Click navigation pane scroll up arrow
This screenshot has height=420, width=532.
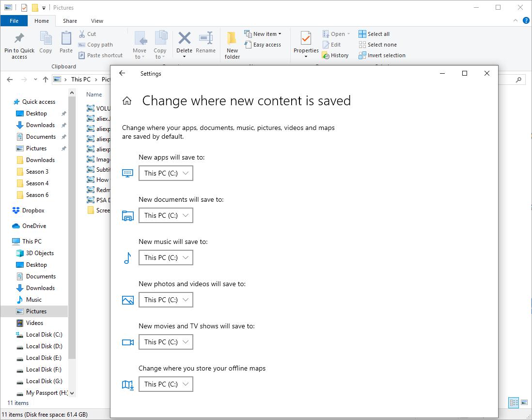[x=72, y=93]
